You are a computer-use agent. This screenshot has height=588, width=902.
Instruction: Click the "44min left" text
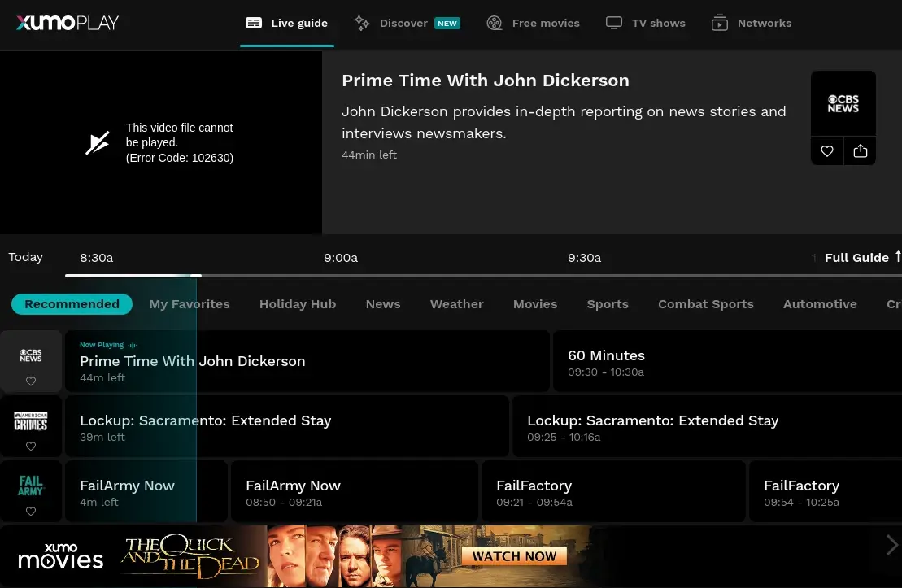(369, 155)
